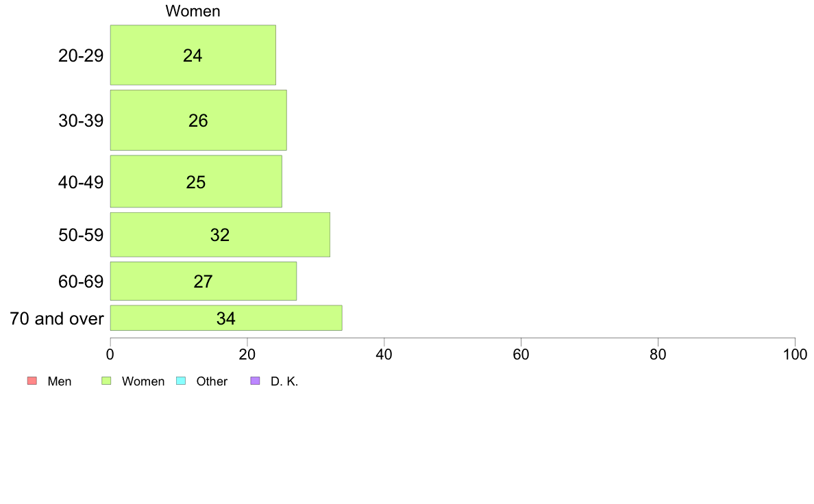
Task: Click the 40 tick on the x-axis
Action: point(384,355)
